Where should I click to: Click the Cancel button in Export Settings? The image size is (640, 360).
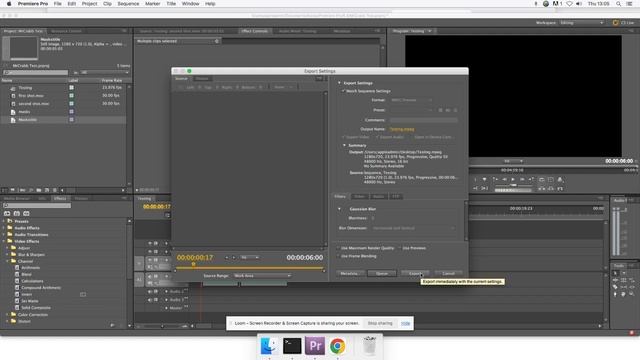tap(448, 273)
